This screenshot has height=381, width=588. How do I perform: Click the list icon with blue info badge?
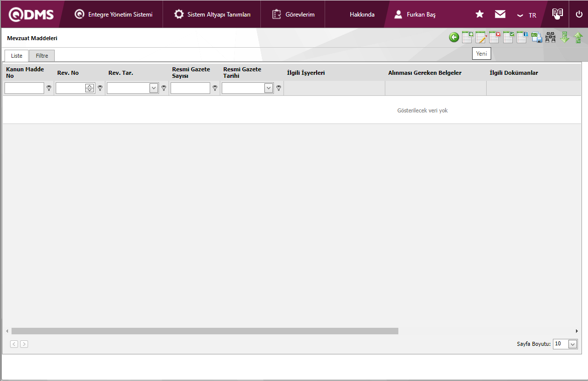click(x=522, y=37)
